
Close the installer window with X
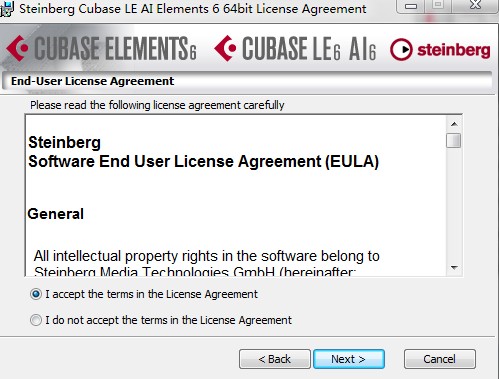tap(475, 5)
